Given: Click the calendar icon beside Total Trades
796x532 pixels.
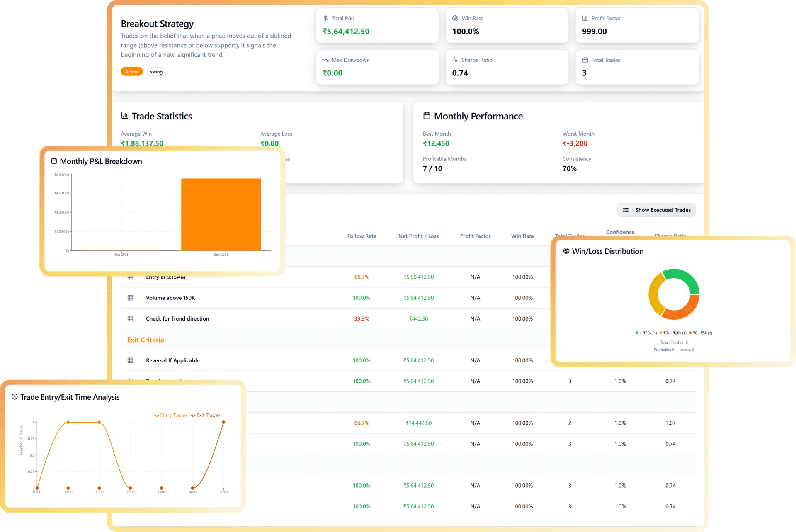Looking at the screenshot, I should pyautogui.click(x=585, y=60).
